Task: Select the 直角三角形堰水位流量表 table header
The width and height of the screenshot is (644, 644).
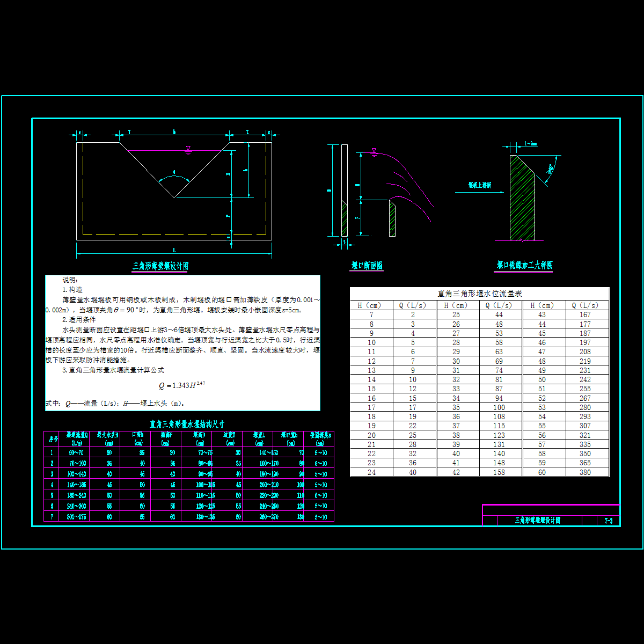Action: 479,294
